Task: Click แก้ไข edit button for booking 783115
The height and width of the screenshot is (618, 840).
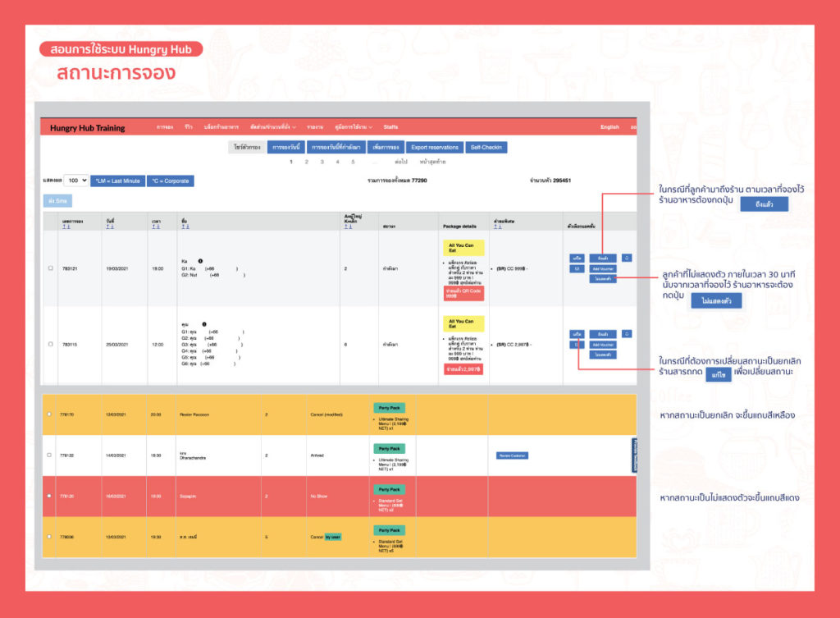Action: pyautogui.click(x=577, y=334)
